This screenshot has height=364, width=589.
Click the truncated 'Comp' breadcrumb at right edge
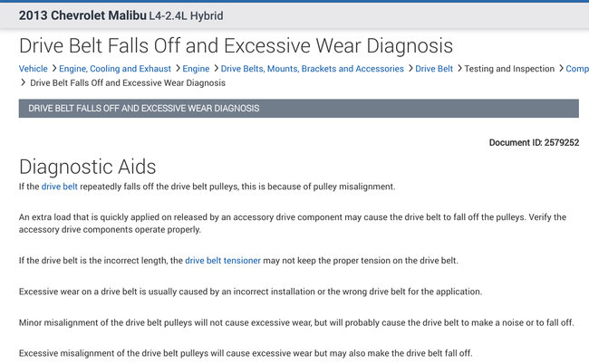pyautogui.click(x=576, y=69)
